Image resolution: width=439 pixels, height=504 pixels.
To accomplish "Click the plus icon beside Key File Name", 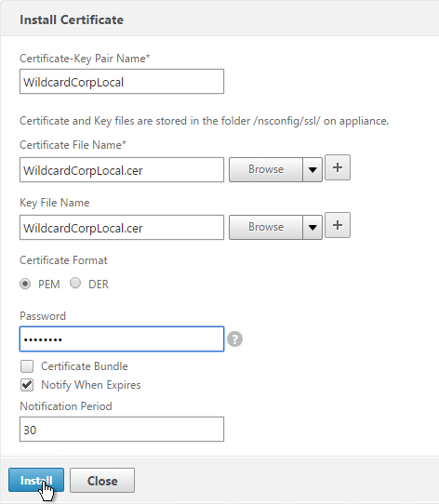I will click(x=338, y=225).
